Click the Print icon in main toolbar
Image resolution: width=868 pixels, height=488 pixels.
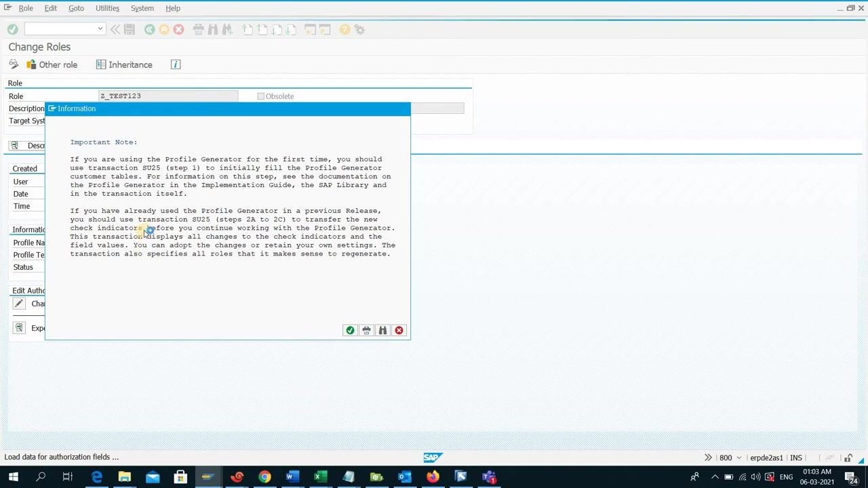click(198, 29)
